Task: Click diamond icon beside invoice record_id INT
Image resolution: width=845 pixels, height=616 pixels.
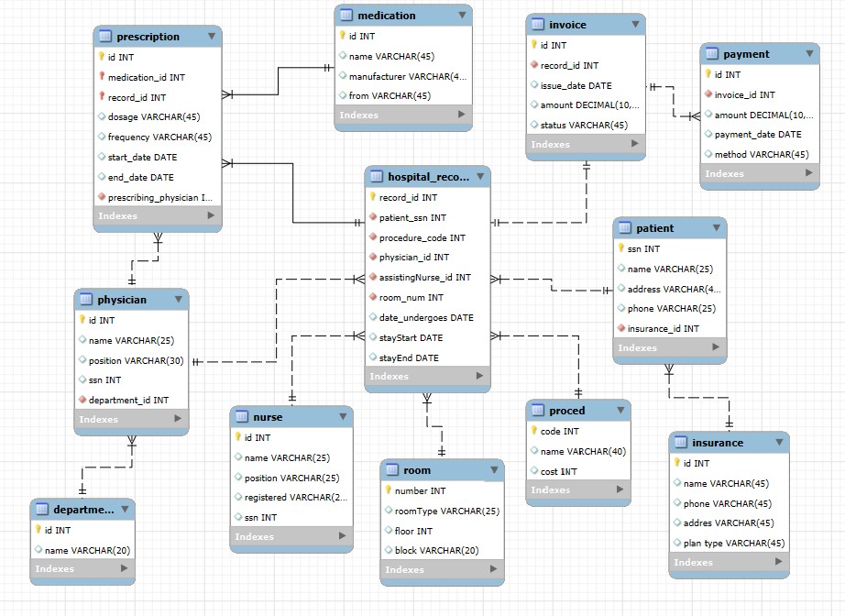Action: click(534, 65)
